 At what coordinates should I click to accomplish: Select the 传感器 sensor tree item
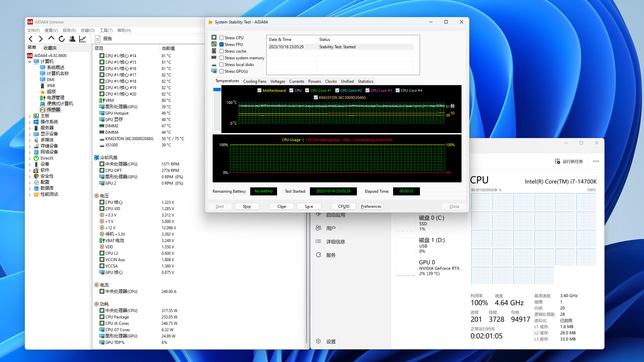(53, 110)
